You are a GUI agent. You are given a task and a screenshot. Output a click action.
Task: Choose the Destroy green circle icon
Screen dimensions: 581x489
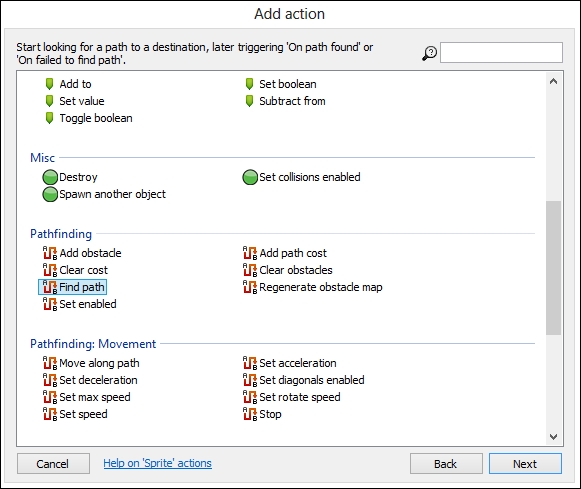(x=50, y=177)
